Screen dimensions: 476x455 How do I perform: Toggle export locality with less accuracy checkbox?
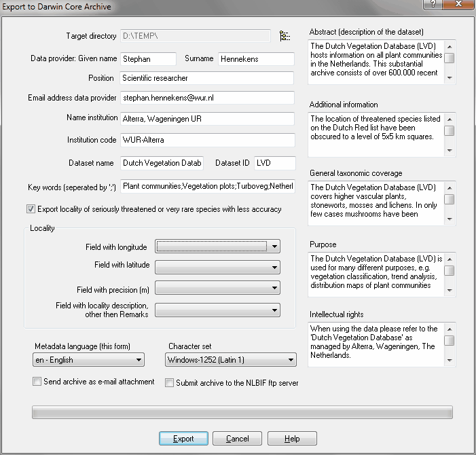(31, 209)
